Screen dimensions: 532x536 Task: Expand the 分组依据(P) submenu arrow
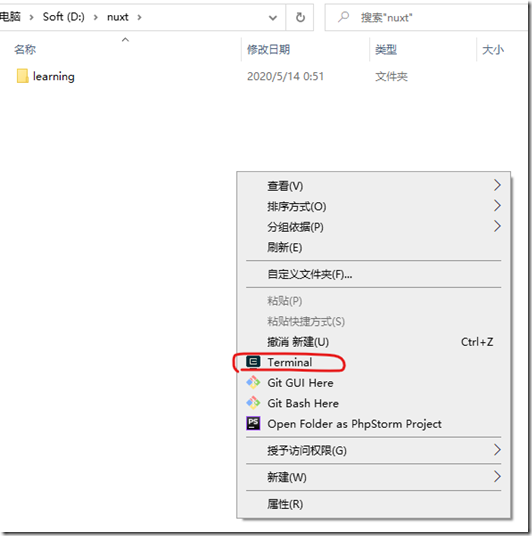pyautogui.click(x=497, y=226)
